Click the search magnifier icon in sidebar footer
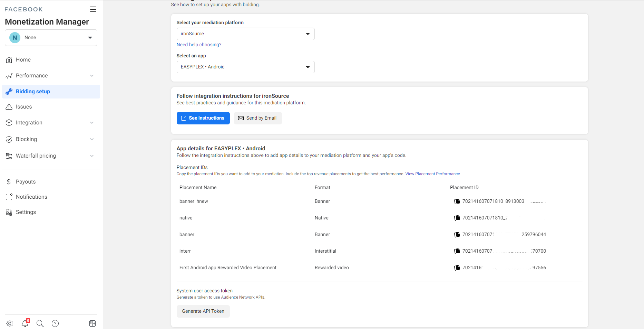Image resolution: width=644 pixels, height=329 pixels. (40, 323)
